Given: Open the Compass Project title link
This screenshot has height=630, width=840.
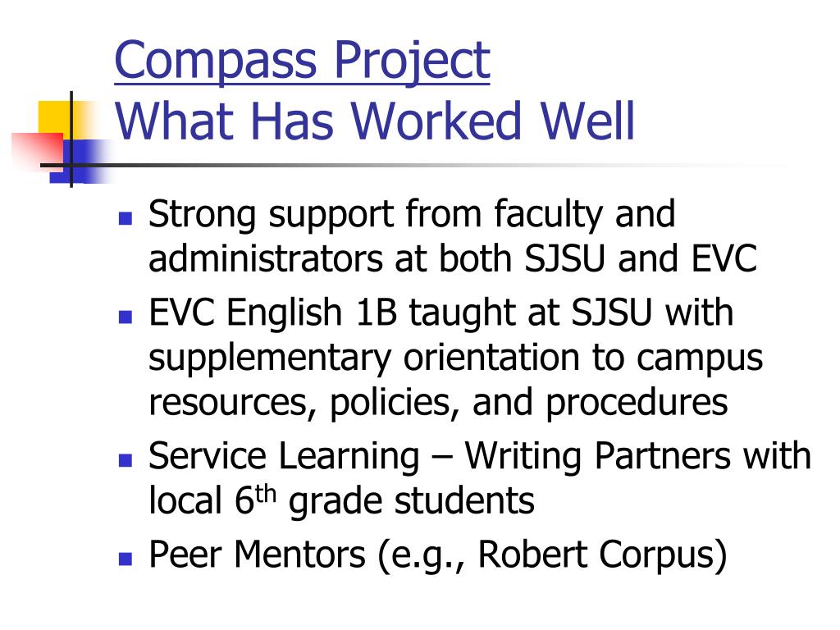Looking at the screenshot, I should click(x=302, y=62).
